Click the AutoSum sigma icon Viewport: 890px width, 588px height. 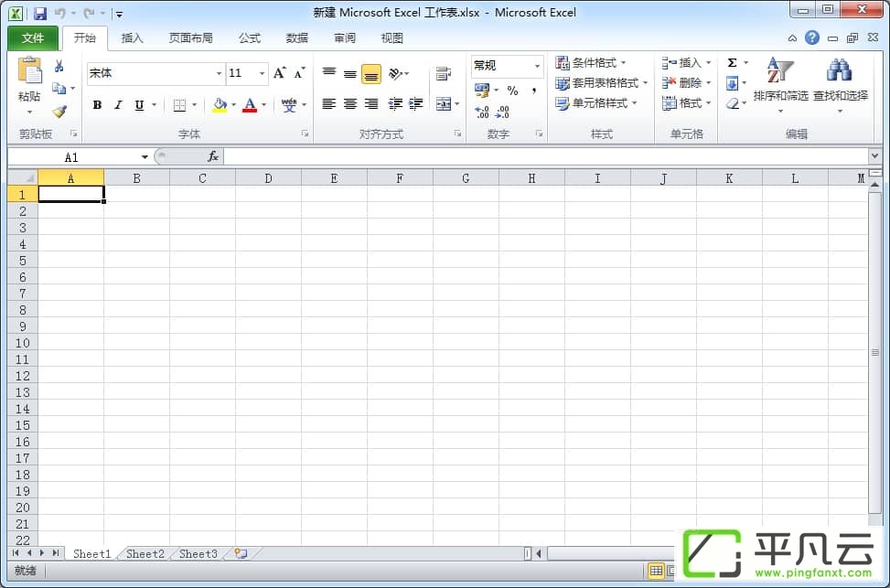click(x=732, y=62)
